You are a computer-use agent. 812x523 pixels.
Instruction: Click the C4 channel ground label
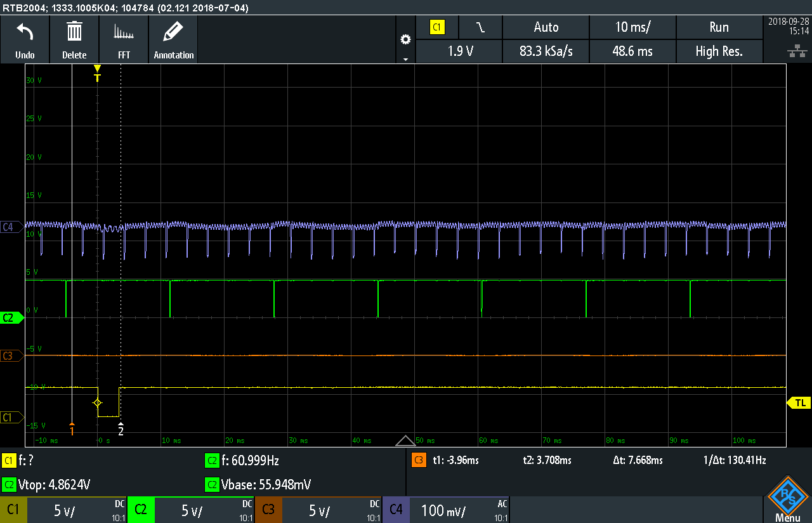click(x=11, y=226)
